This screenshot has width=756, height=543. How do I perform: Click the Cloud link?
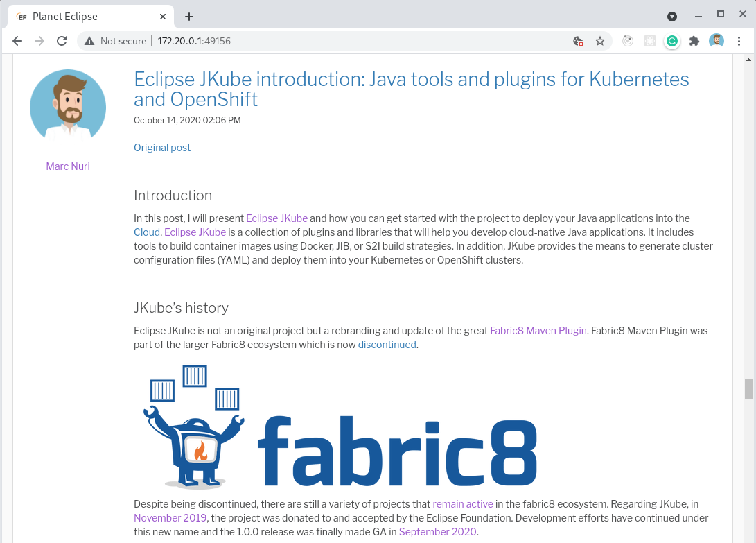click(x=147, y=232)
